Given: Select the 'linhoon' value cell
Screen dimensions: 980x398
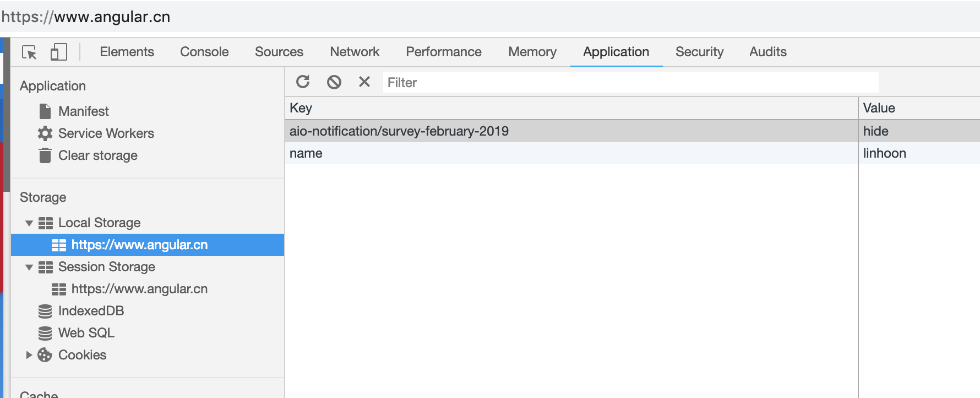Looking at the screenshot, I should [919, 153].
